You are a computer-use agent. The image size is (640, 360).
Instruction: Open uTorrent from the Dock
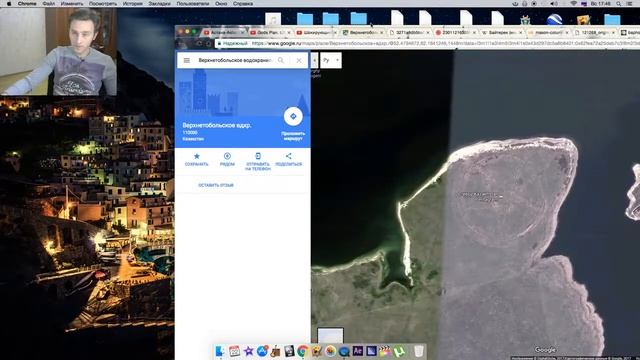[x=399, y=351]
